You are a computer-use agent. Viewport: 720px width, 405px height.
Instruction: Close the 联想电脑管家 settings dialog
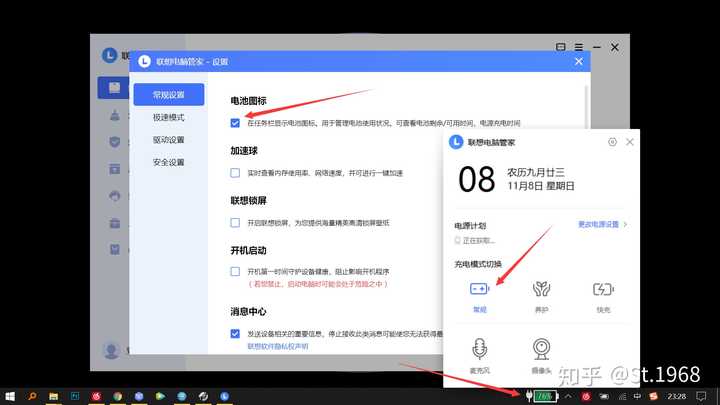tap(579, 62)
